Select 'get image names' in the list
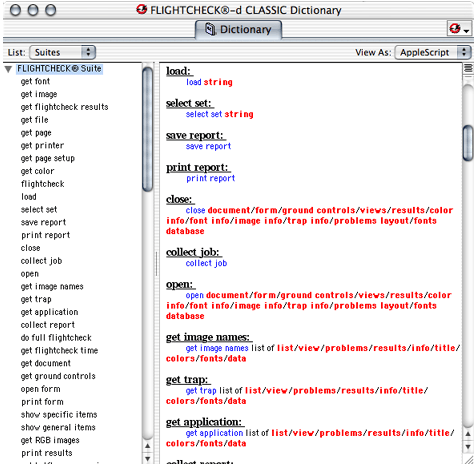474x464 pixels. [52, 287]
